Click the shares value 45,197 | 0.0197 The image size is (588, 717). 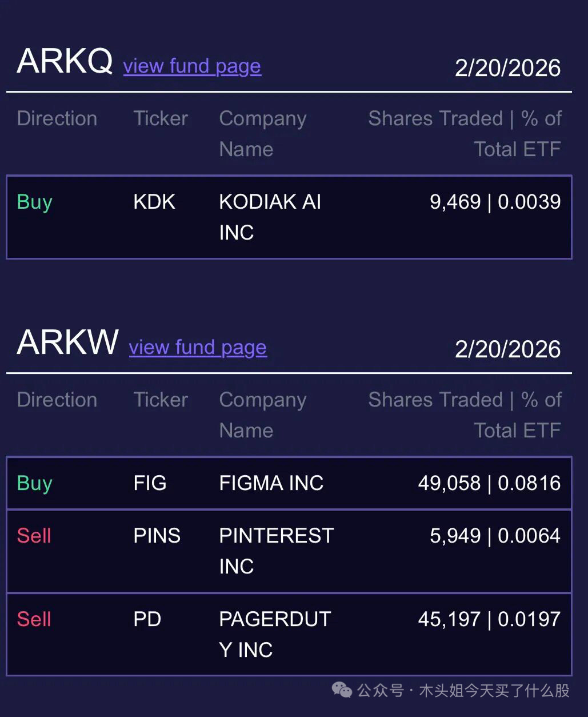point(489,619)
